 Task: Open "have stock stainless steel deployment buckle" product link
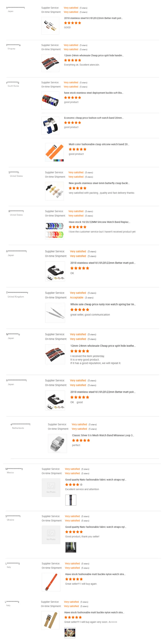pyautogui.click(x=93, y=93)
